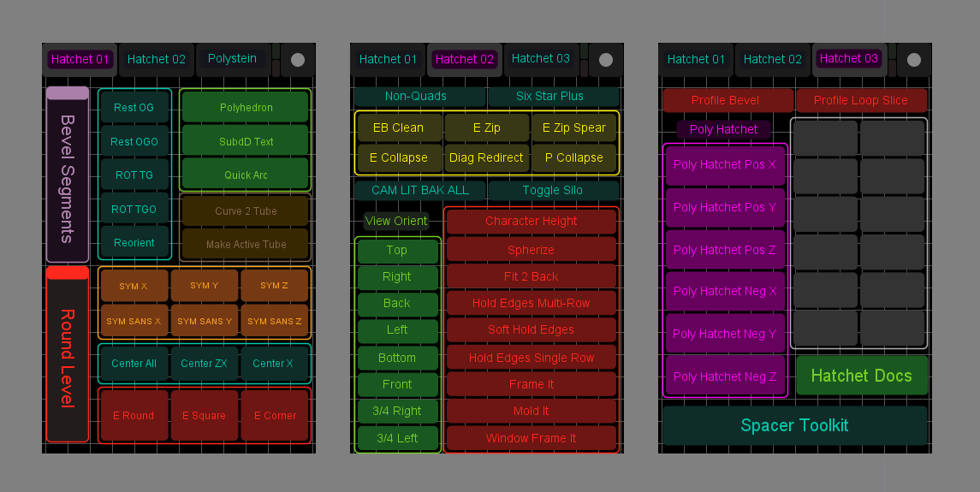The height and width of the screenshot is (492, 980).
Task: Click Hold Edges Multi-Row button
Action: pyautogui.click(x=532, y=303)
